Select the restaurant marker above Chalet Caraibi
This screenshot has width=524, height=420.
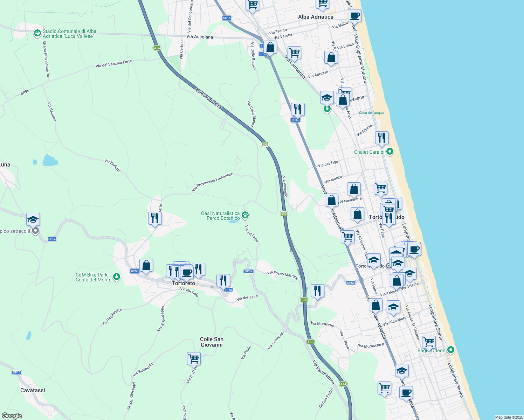click(382, 138)
